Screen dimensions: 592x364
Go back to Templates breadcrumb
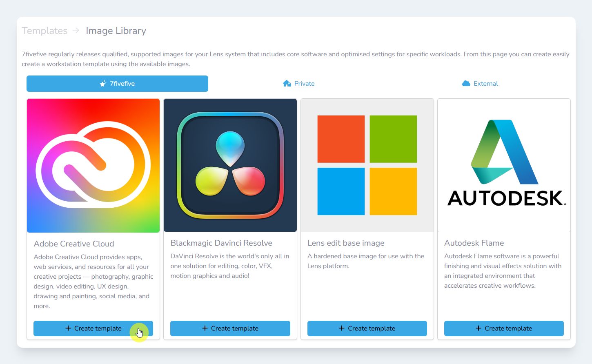coord(45,31)
